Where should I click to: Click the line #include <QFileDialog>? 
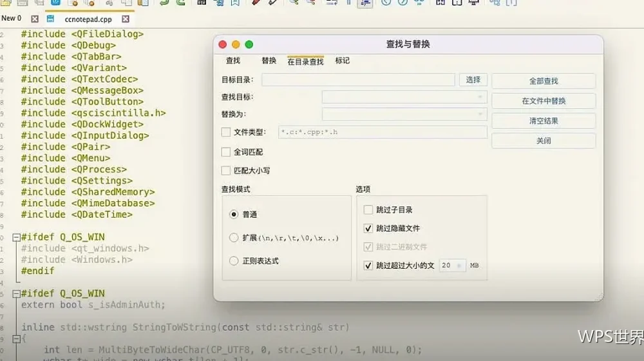pyautogui.click(x=82, y=34)
